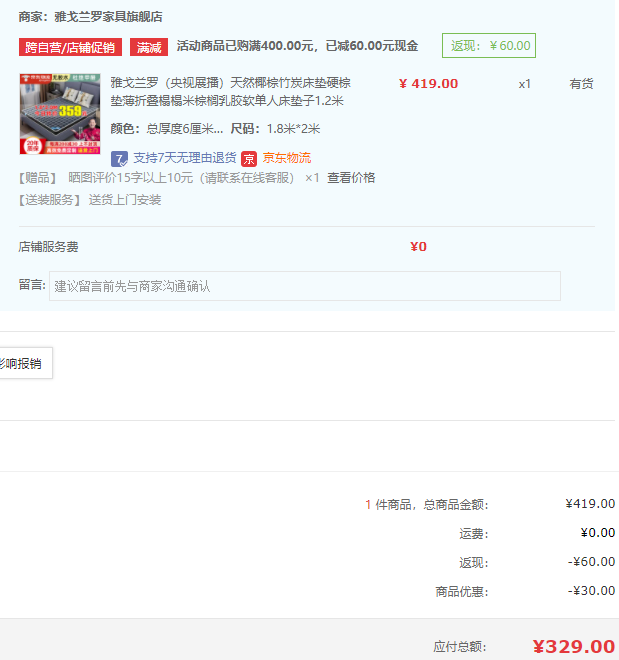The image size is (619, 660).
Task: Click the 返现 -¥60.00 value
Action: (x=591, y=562)
